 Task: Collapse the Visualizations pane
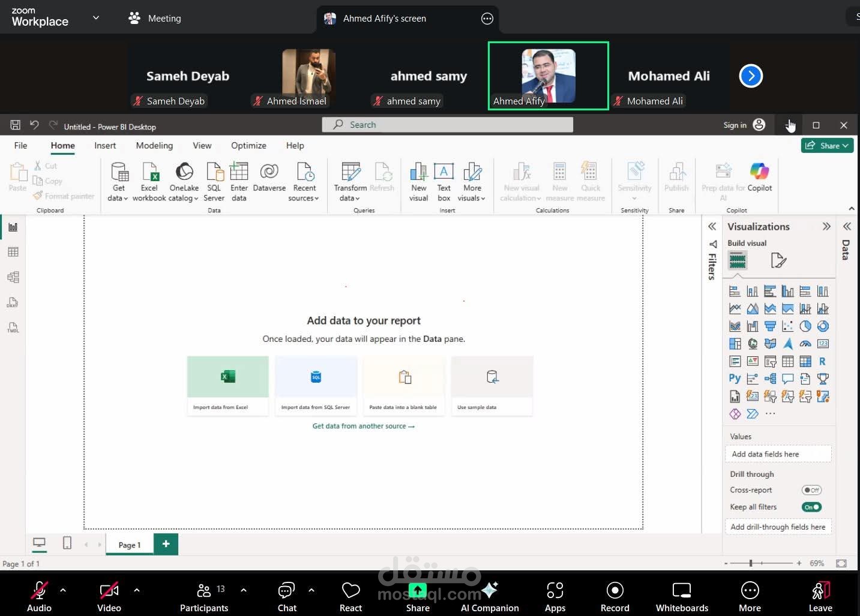pyautogui.click(x=826, y=227)
